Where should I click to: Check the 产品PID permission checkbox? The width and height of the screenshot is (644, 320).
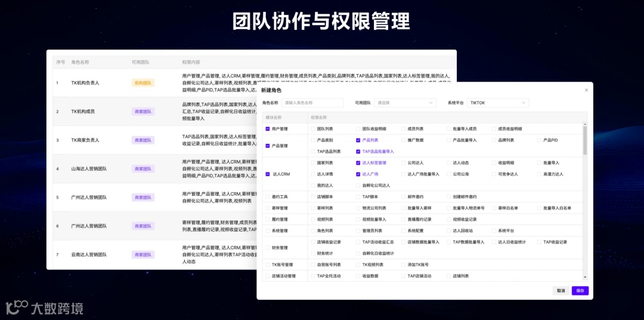pyautogui.click(x=539, y=140)
